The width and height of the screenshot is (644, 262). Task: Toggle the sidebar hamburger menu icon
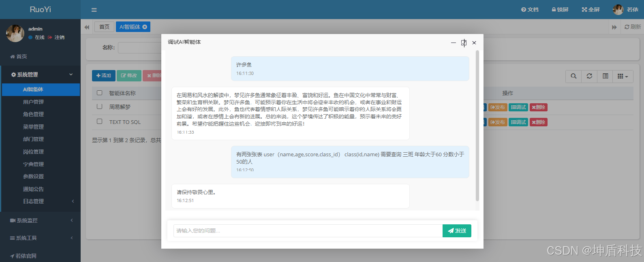(x=94, y=10)
